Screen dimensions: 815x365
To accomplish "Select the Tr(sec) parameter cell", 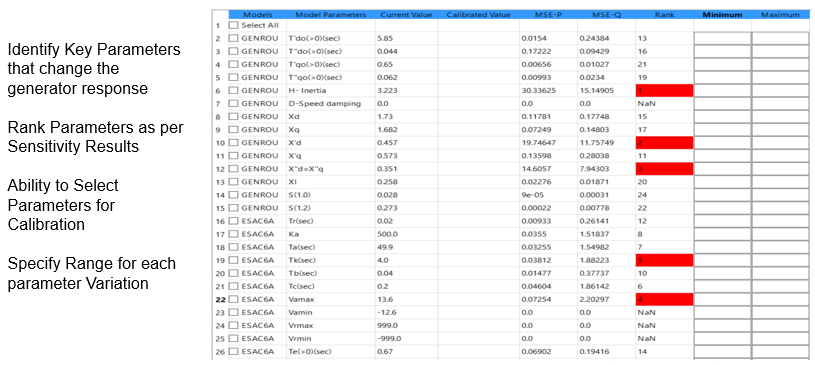I will coord(331,221).
